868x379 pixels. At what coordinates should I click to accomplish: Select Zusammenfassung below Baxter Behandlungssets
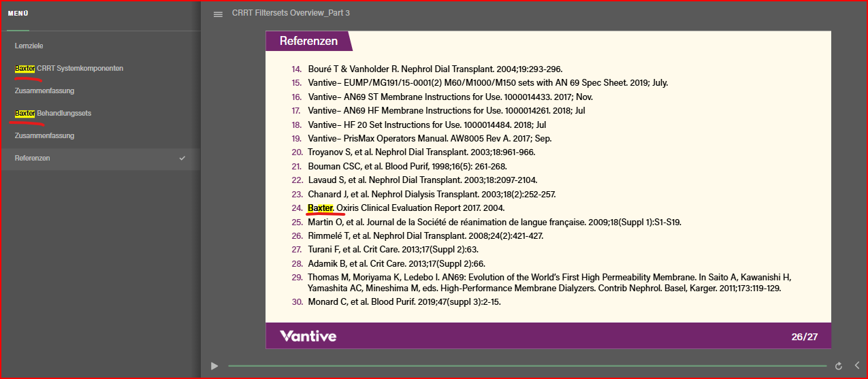(x=44, y=135)
